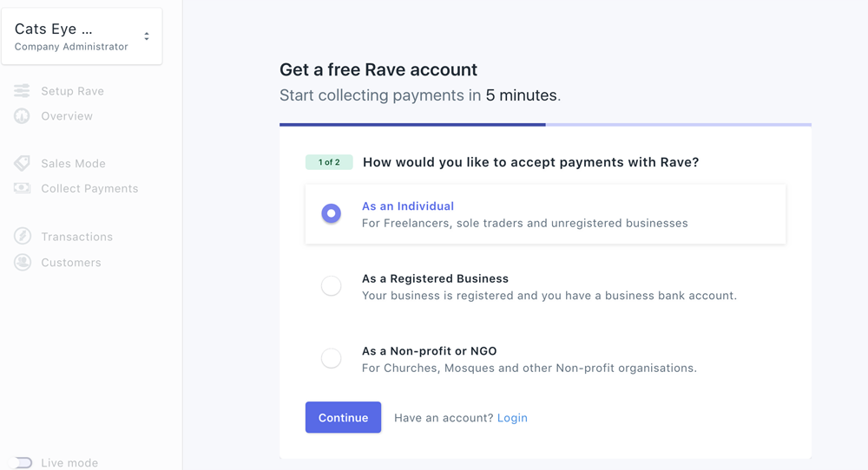Click text about Churches and Mosques
This screenshot has height=470, width=868.
click(x=529, y=369)
